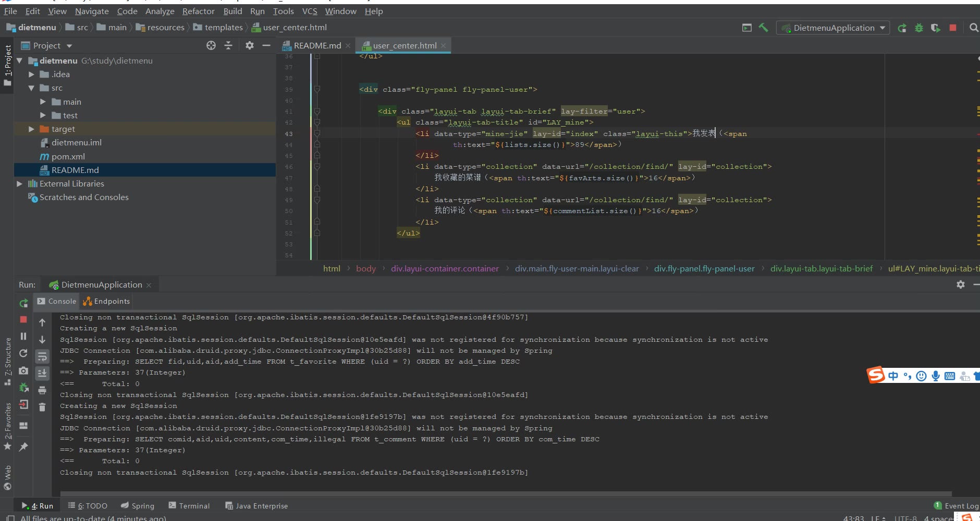Viewport: 980px width, 521px height.
Task: Open Run panel settings gear
Action: (961, 284)
